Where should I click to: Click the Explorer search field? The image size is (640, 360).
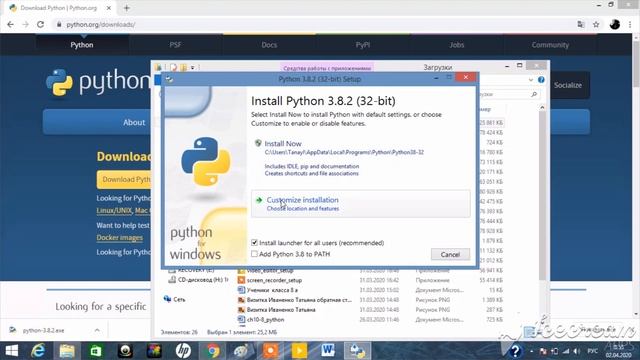pos(508,94)
